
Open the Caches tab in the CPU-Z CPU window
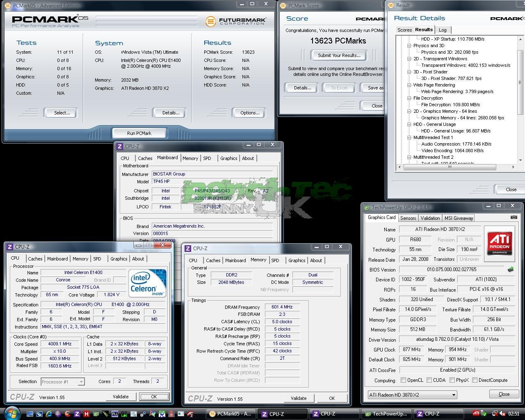point(35,259)
